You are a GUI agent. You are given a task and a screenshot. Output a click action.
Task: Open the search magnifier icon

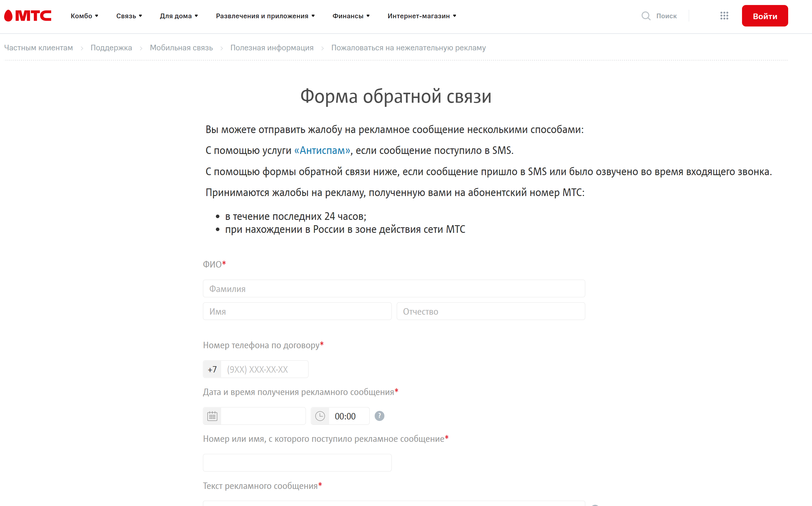tap(646, 16)
